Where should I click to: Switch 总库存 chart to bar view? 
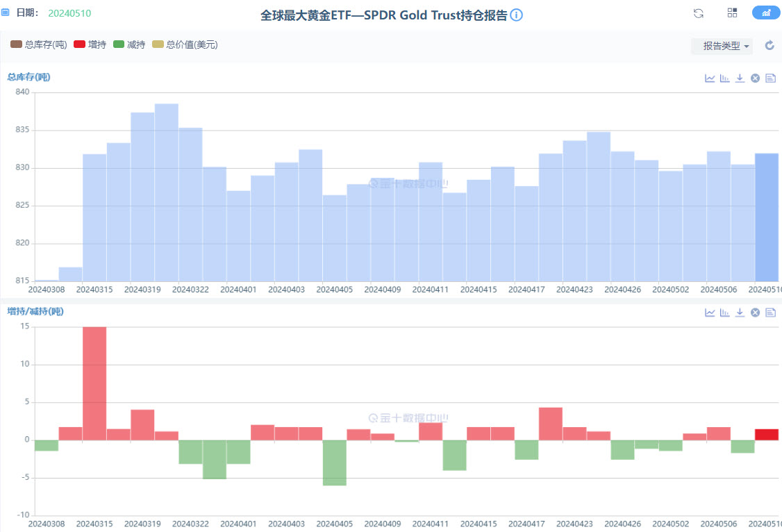(x=724, y=78)
